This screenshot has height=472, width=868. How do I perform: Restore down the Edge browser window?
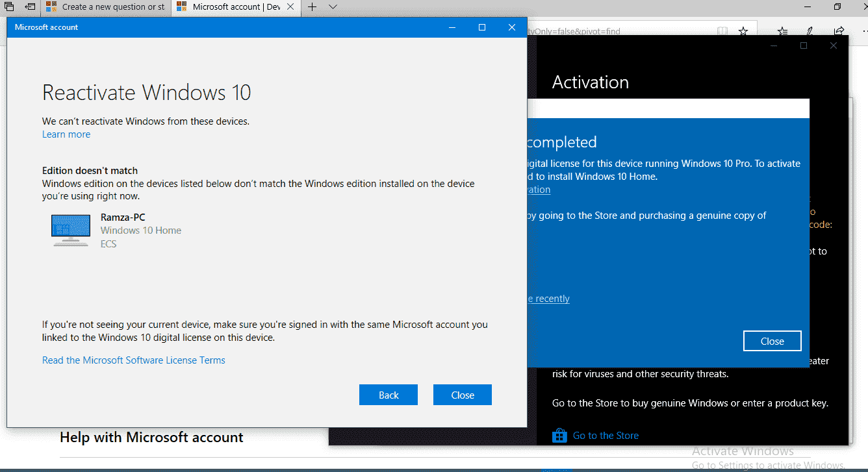pos(837,6)
